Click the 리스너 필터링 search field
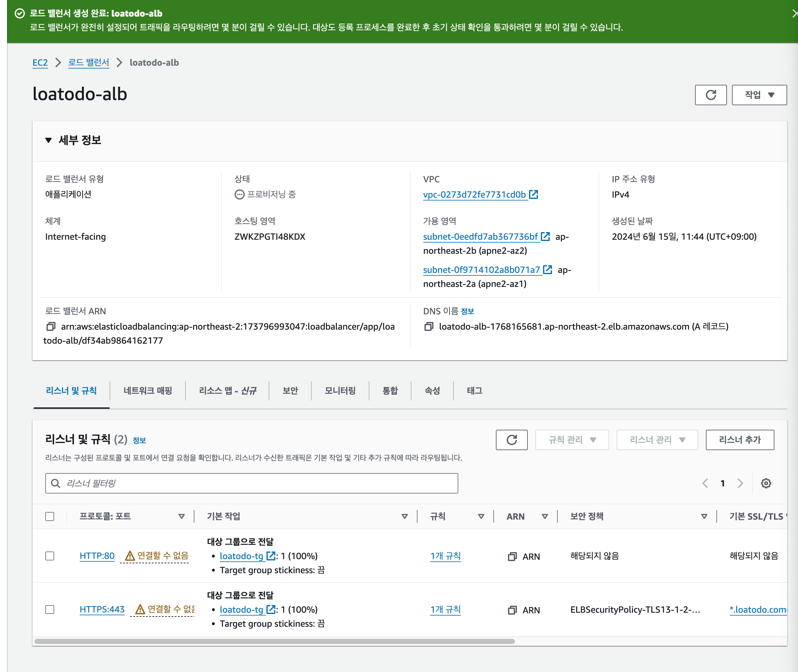798x672 pixels. click(x=251, y=483)
